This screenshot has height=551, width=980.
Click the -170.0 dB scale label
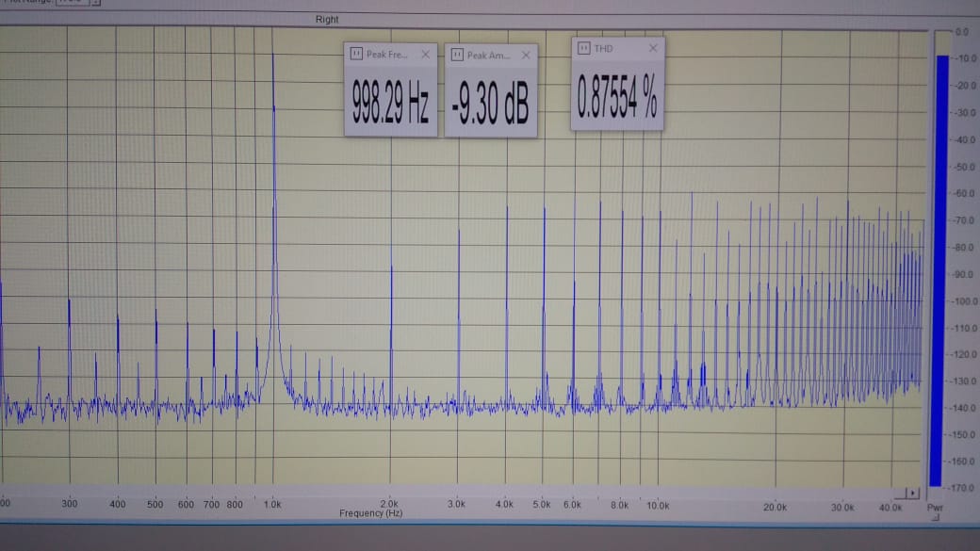(x=962, y=488)
